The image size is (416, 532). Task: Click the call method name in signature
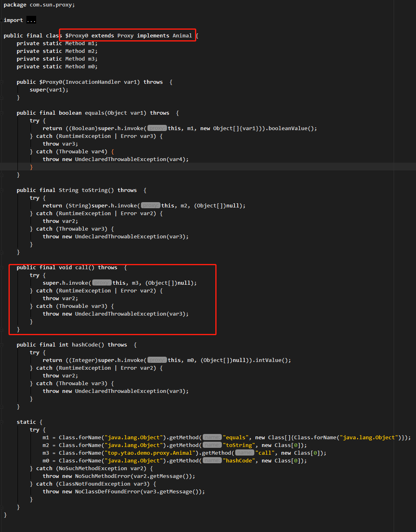pos(82,268)
